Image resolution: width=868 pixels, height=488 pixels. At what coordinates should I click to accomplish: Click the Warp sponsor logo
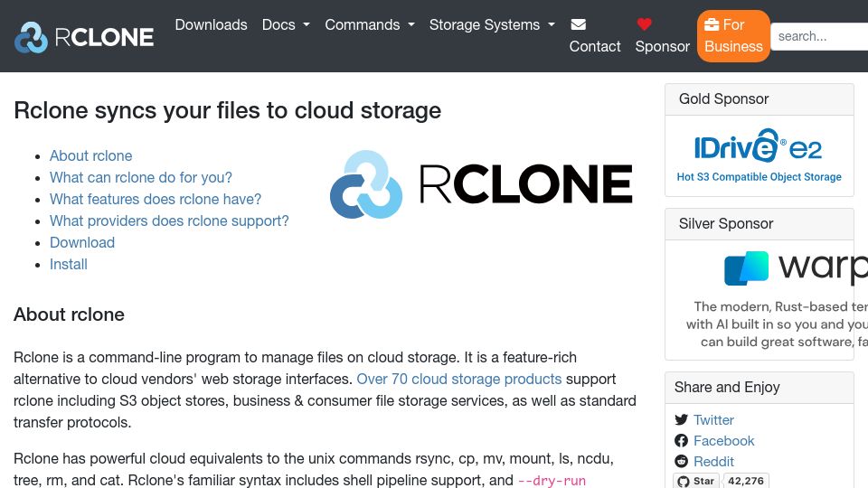(x=796, y=267)
